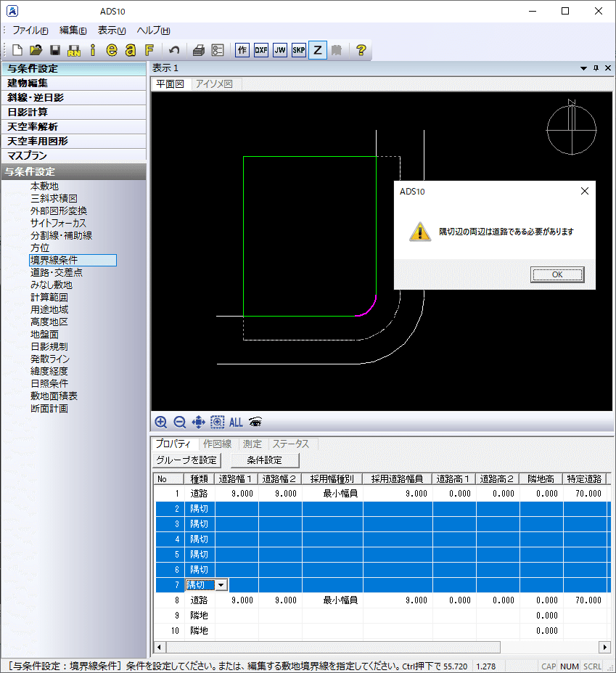Open the 天空率用図形 section
The height and width of the screenshot is (673, 616).
point(73,142)
